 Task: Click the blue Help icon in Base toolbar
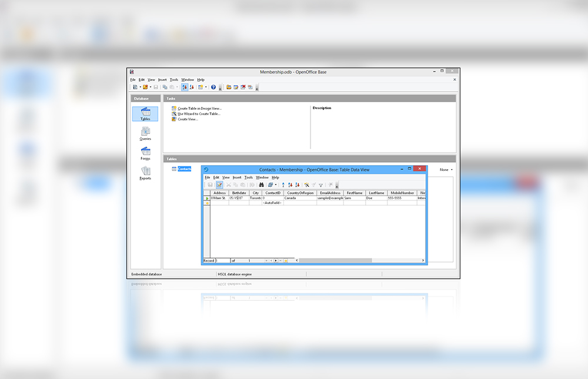(x=213, y=87)
